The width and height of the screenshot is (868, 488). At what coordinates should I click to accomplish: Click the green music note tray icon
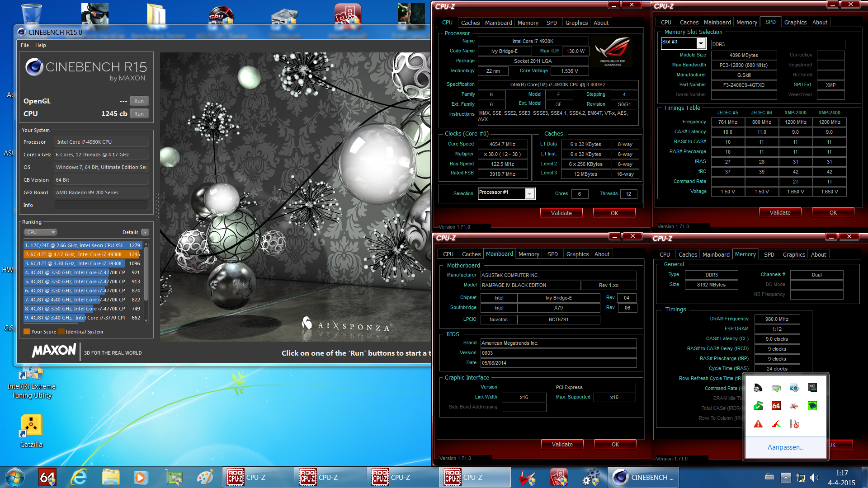[x=758, y=406]
